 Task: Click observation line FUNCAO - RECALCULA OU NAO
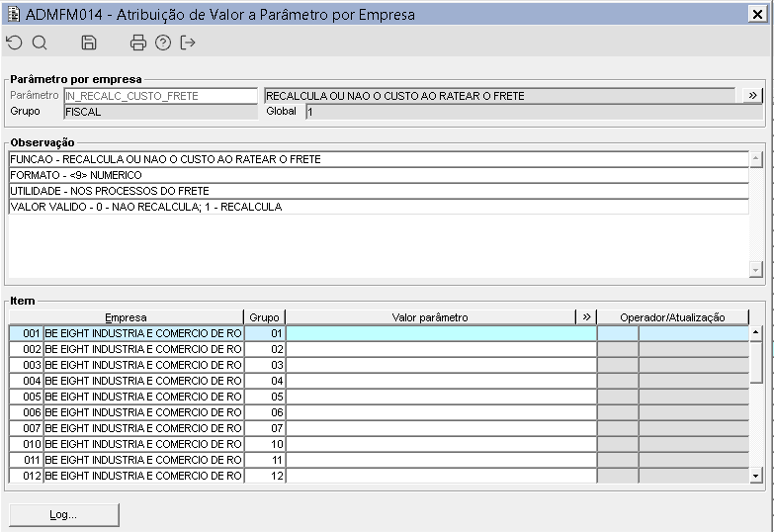(x=379, y=159)
